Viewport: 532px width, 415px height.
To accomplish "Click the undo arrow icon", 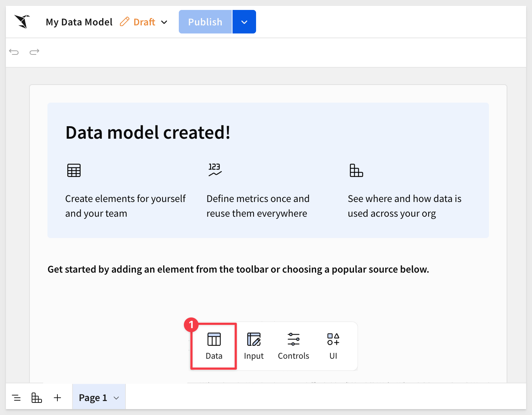I will click(x=14, y=52).
